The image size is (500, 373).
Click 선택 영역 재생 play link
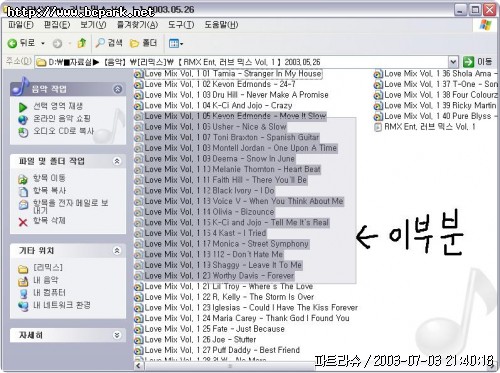point(58,106)
